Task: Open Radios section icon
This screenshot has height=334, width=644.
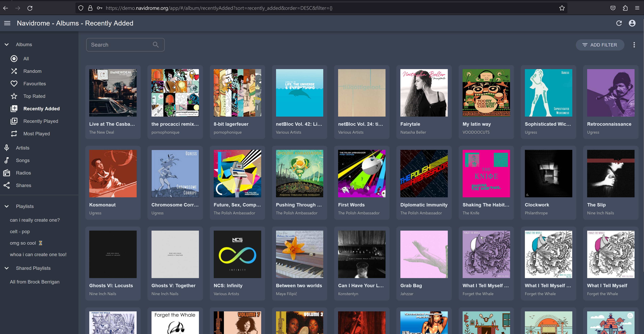Action: (7, 173)
